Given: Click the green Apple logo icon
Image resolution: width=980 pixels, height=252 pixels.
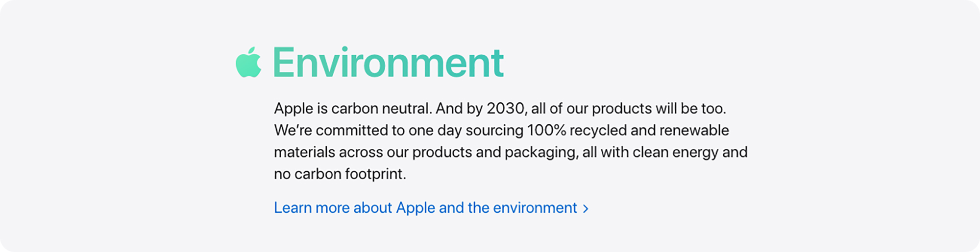Looking at the screenshot, I should [x=248, y=62].
